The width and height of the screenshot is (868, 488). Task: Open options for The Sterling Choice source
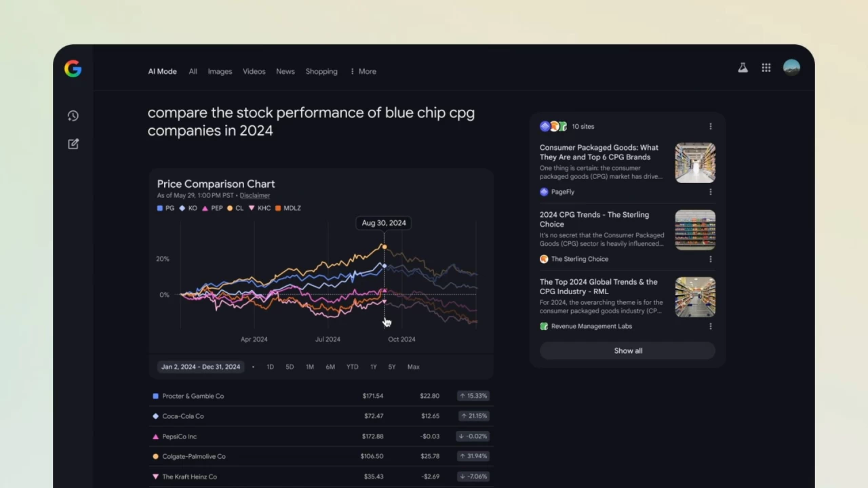pos(711,259)
